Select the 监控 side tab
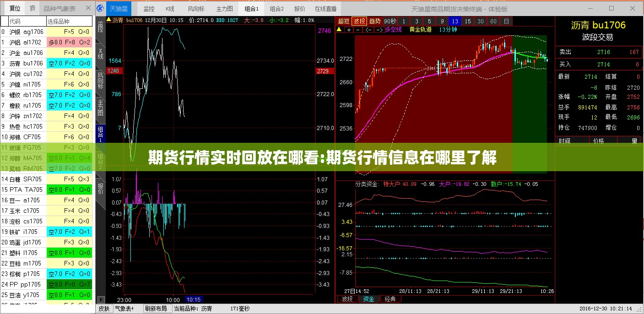This screenshot has width=644, height=314. pyautogui.click(x=101, y=28)
